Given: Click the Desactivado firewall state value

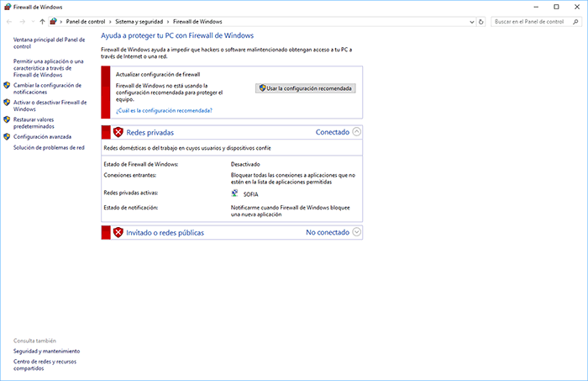Looking at the screenshot, I should click(245, 164).
